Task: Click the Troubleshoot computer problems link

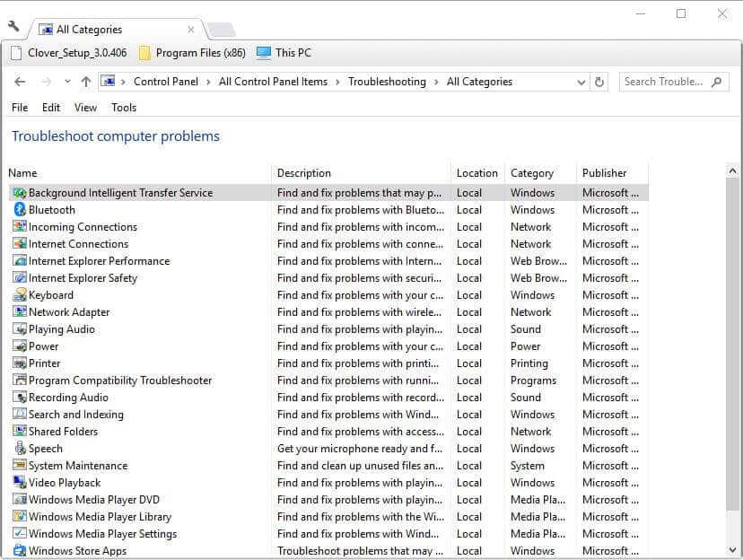Action: (x=116, y=136)
